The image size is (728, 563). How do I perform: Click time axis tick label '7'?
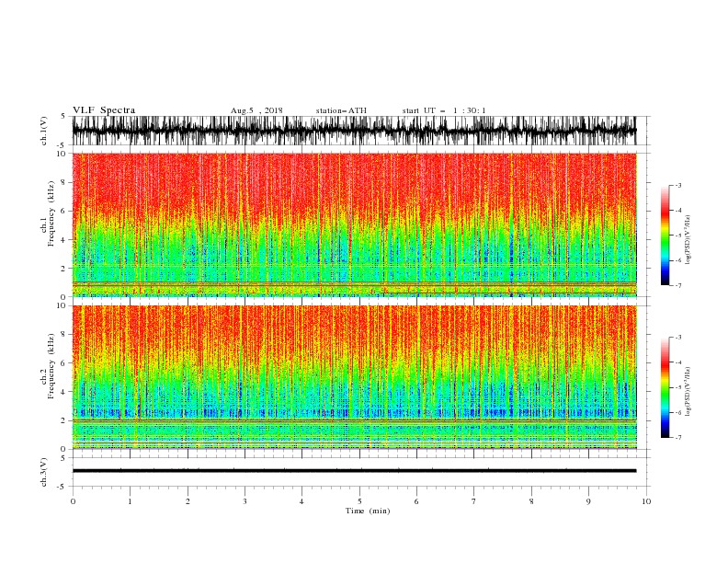(x=474, y=501)
